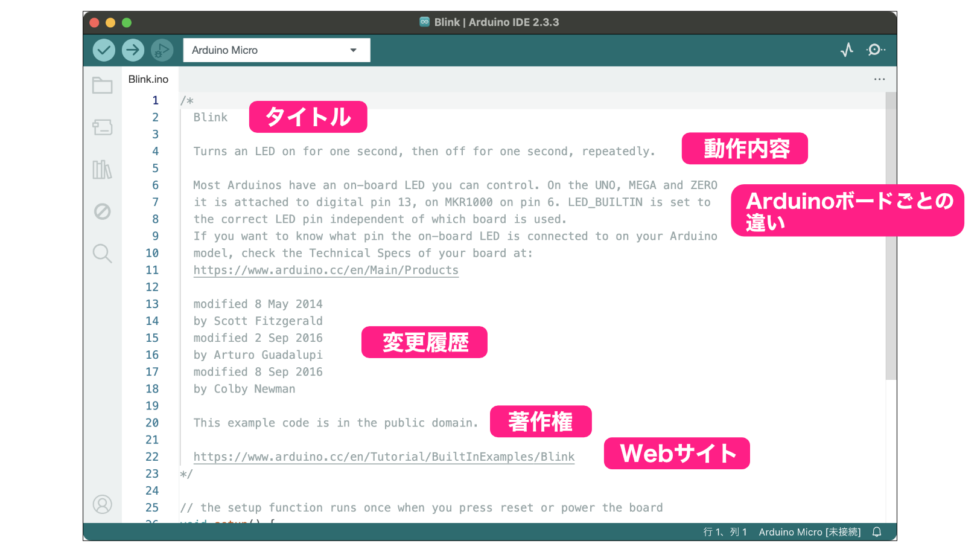Open the editor three-dots menu
980x552 pixels.
[880, 79]
